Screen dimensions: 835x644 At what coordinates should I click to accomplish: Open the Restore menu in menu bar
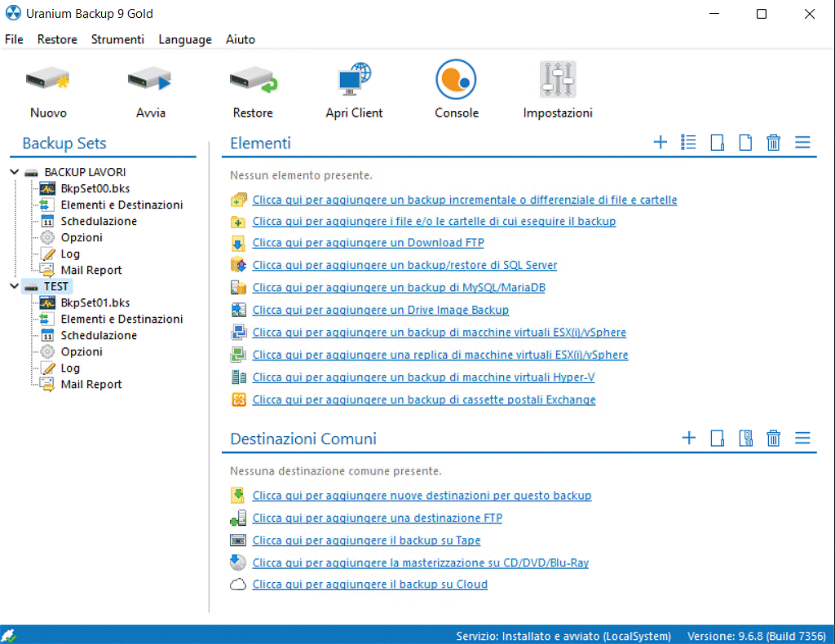coord(57,39)
